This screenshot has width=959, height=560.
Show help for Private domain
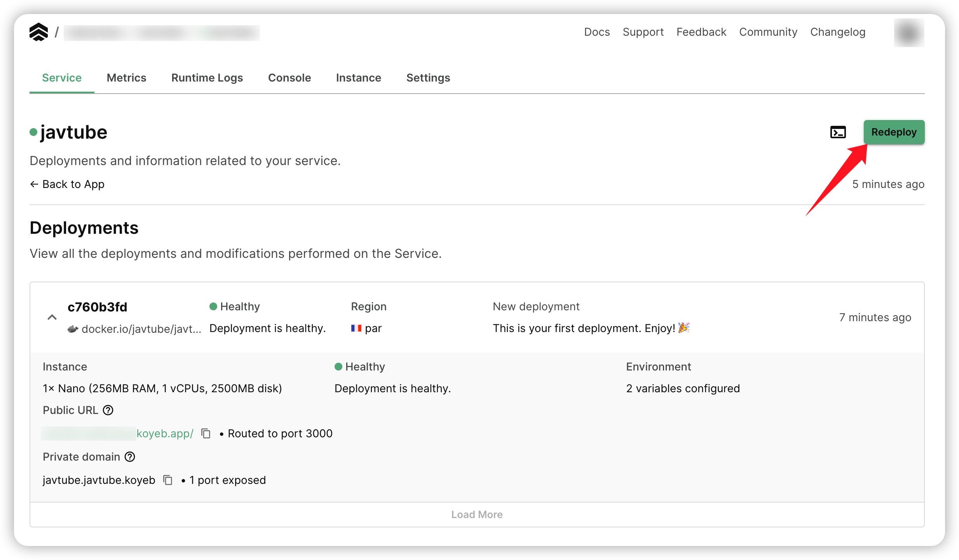130,457
